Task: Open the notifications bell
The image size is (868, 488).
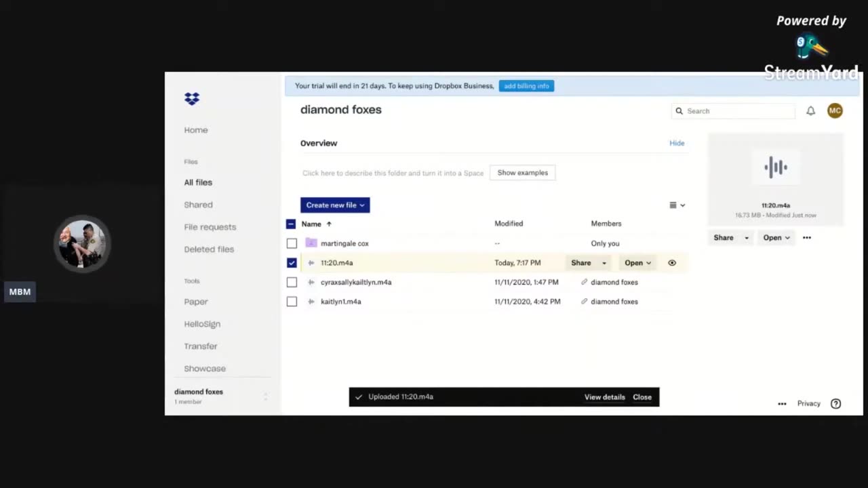Action: point(810,111)
